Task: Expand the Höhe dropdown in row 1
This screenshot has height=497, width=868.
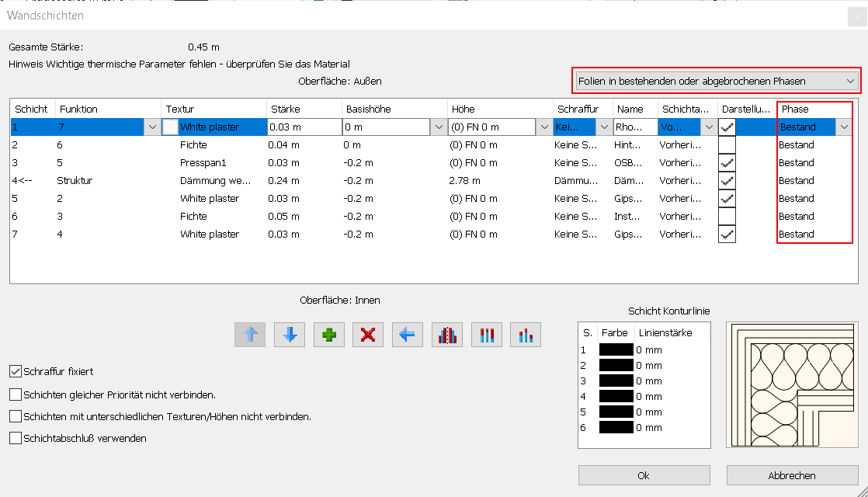Action: click(x=544, y=127)
